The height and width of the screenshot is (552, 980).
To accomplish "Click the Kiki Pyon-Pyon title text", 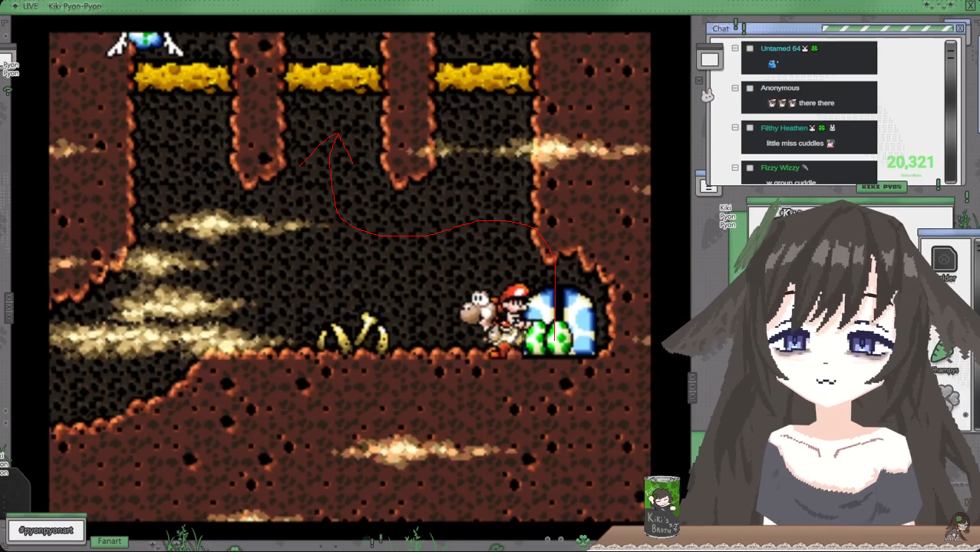I will 74,6.
